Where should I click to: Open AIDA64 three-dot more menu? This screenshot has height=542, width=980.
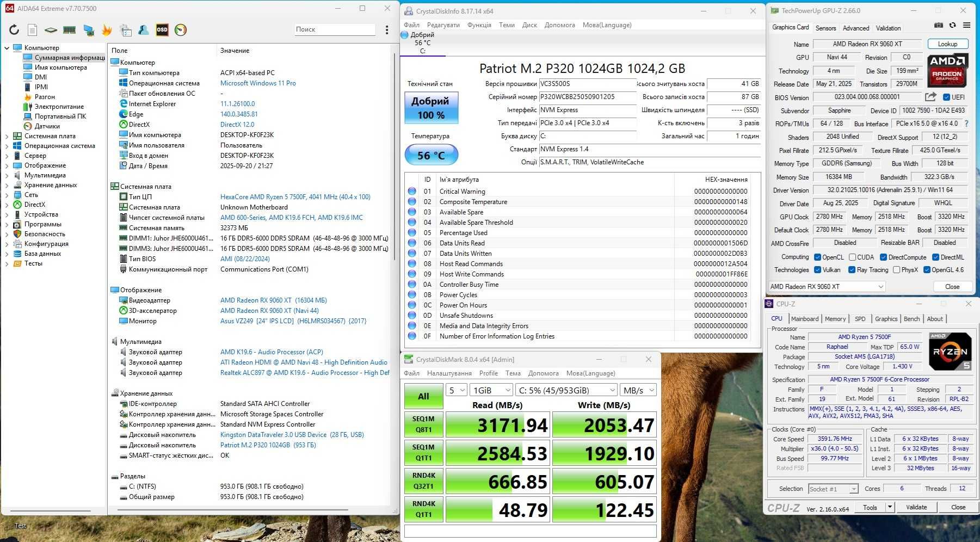pos(387,30)
